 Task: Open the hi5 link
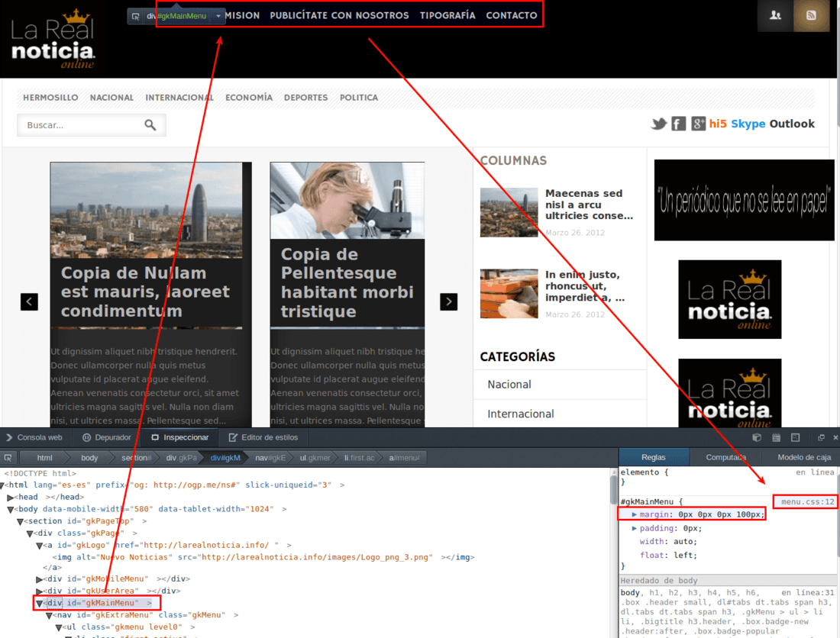coord(718,124)
